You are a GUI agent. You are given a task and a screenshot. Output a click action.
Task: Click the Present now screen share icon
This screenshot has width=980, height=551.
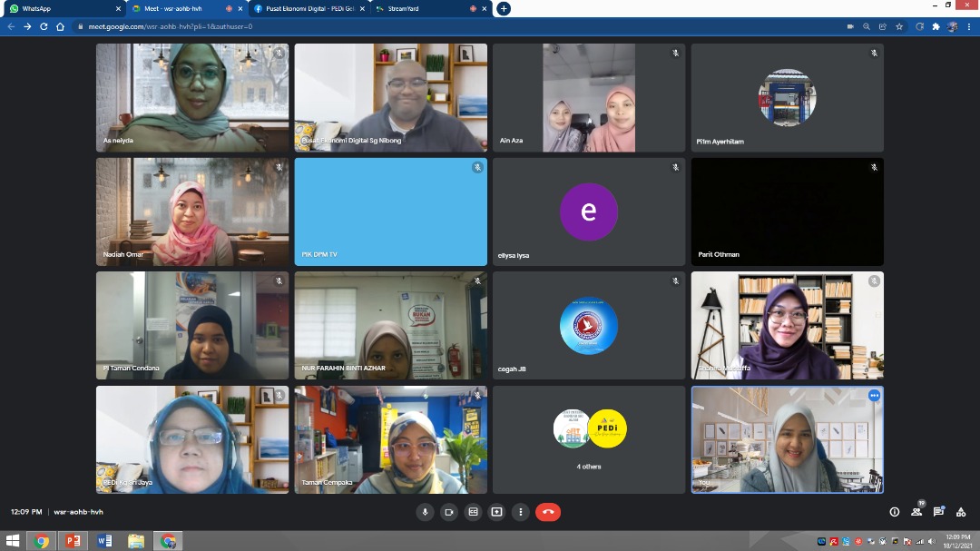496,512
